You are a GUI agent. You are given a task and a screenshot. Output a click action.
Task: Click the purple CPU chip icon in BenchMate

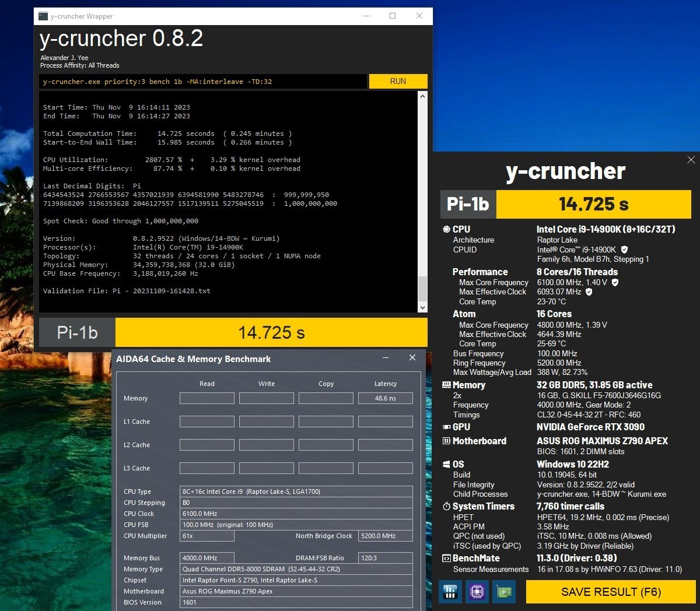point(477,592)
